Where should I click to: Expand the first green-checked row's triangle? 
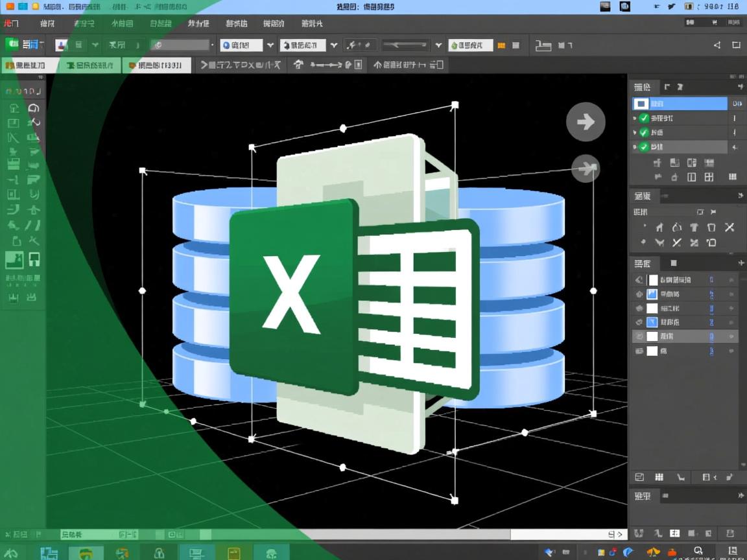(635, 118)
